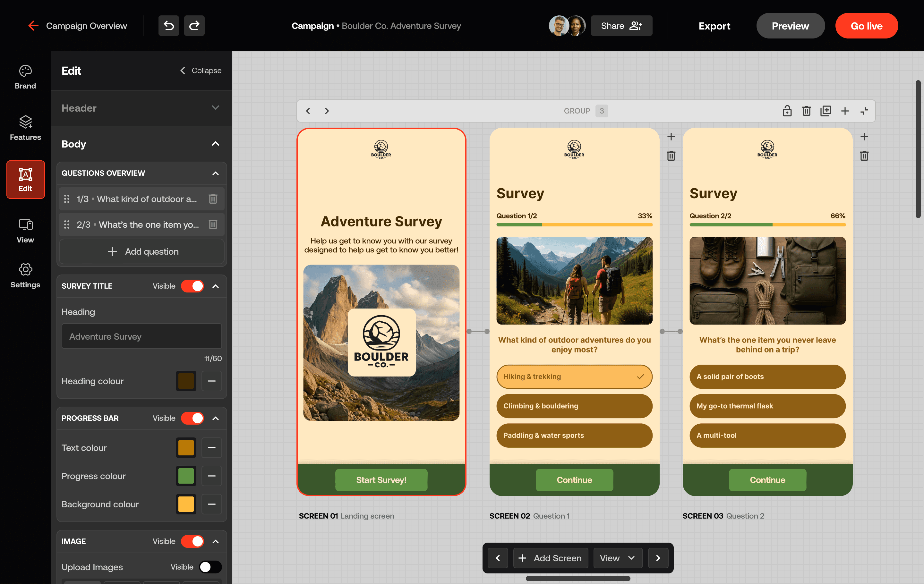Delete Screen 02 with its trash icon
The image size is (924, 584).
(671, 156)
